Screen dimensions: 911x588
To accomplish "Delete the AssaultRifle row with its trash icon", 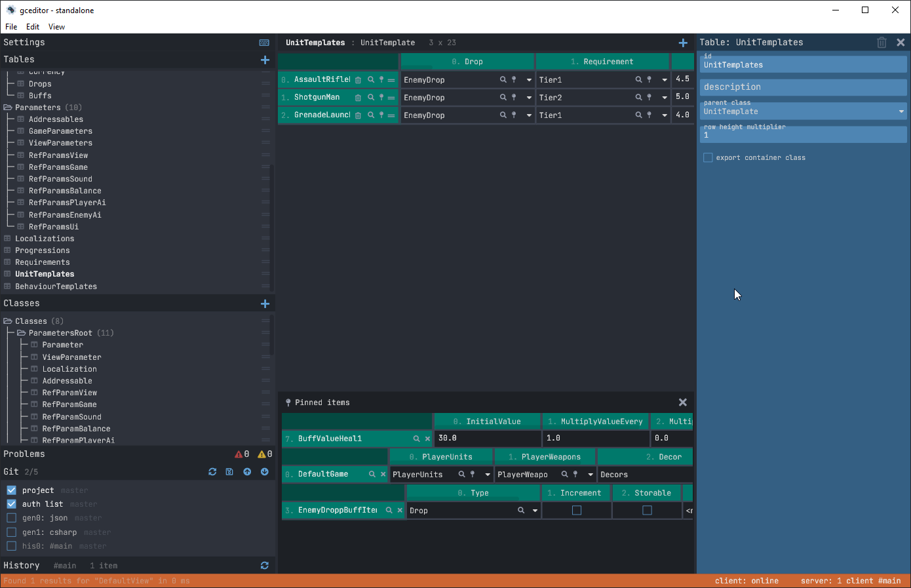I will pos(358,80).
